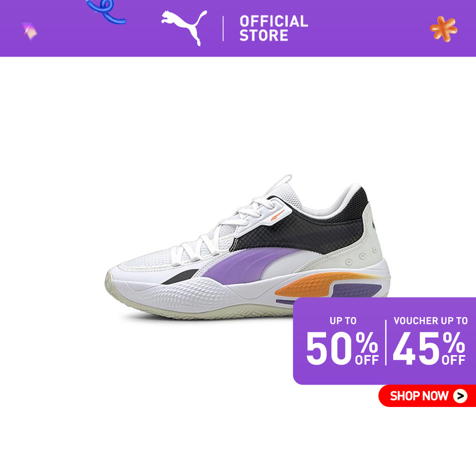Image resolution: width=476 pixels, height=476 pixels.
Task: Click the 45% OFF voucher label
Action: coord(429,348)
